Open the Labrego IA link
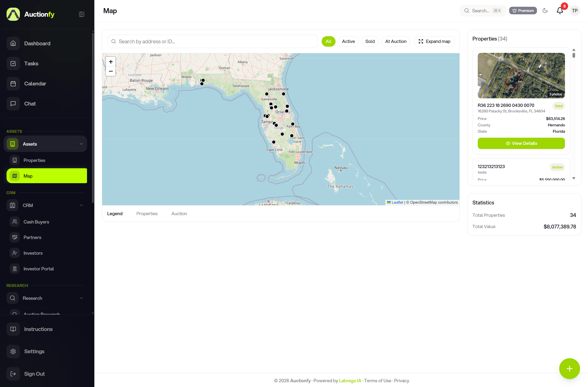 coord(350,381)
